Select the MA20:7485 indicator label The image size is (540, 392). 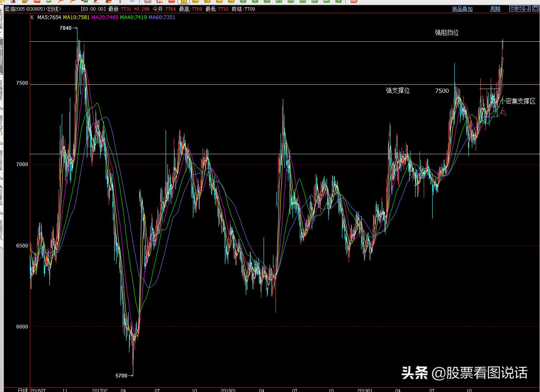105,17
